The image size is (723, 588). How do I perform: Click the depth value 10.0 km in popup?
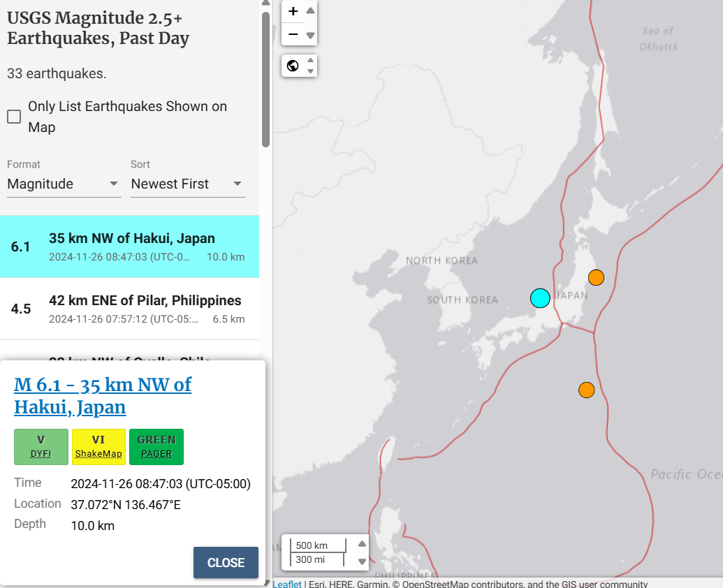pyautogui.click(x=93, y=526)
